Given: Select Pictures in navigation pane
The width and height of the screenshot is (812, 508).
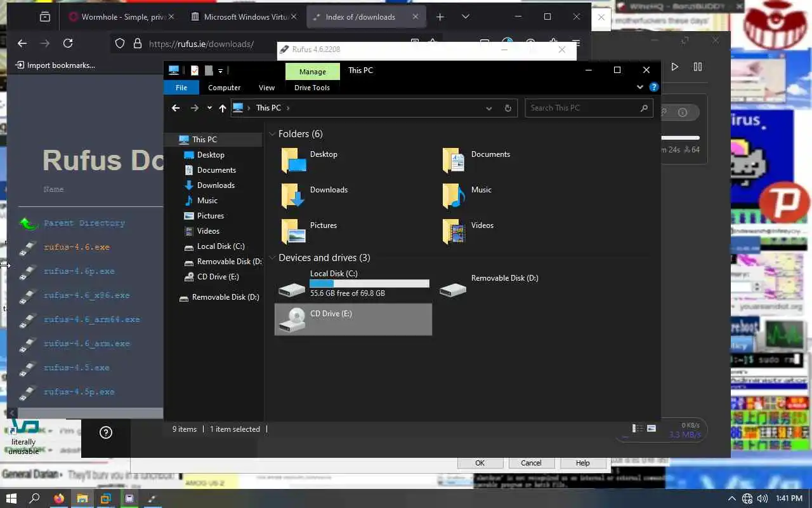Looking at the screenshot, I should 211,216.
